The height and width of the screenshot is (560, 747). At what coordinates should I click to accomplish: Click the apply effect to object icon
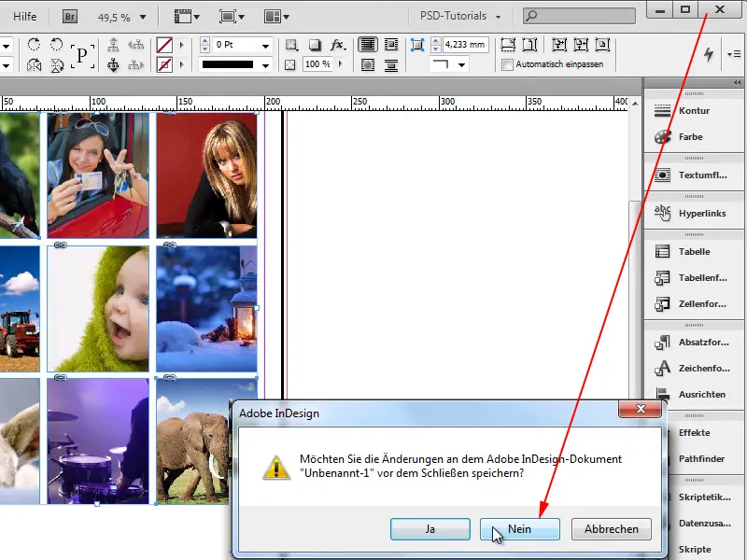[x=291, y=45]
